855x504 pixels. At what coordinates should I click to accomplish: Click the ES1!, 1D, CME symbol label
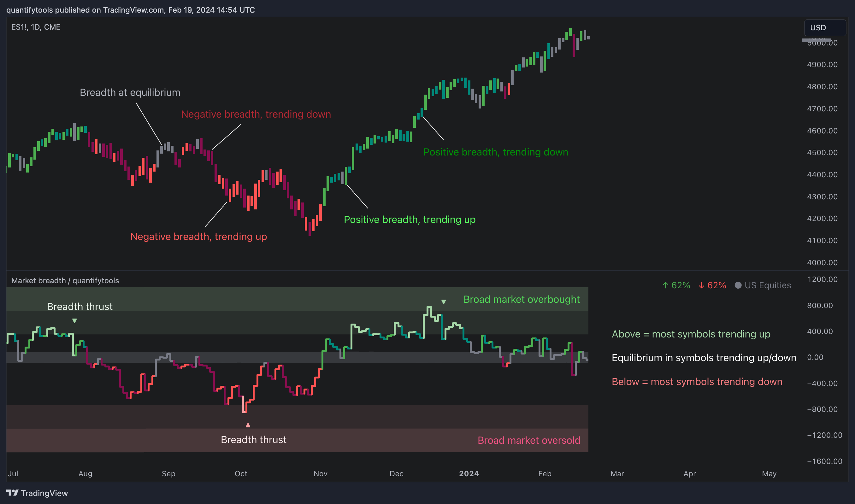tap(36, 27)
